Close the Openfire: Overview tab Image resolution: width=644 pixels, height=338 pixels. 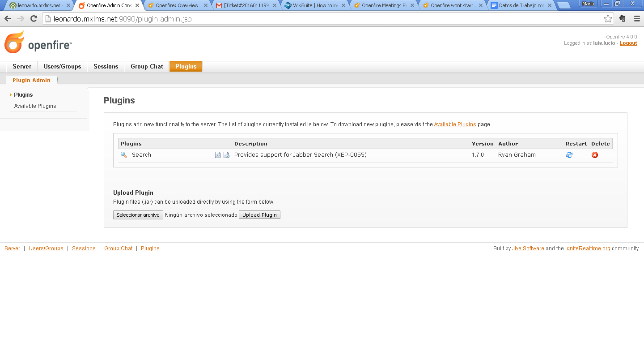(206, 6)
